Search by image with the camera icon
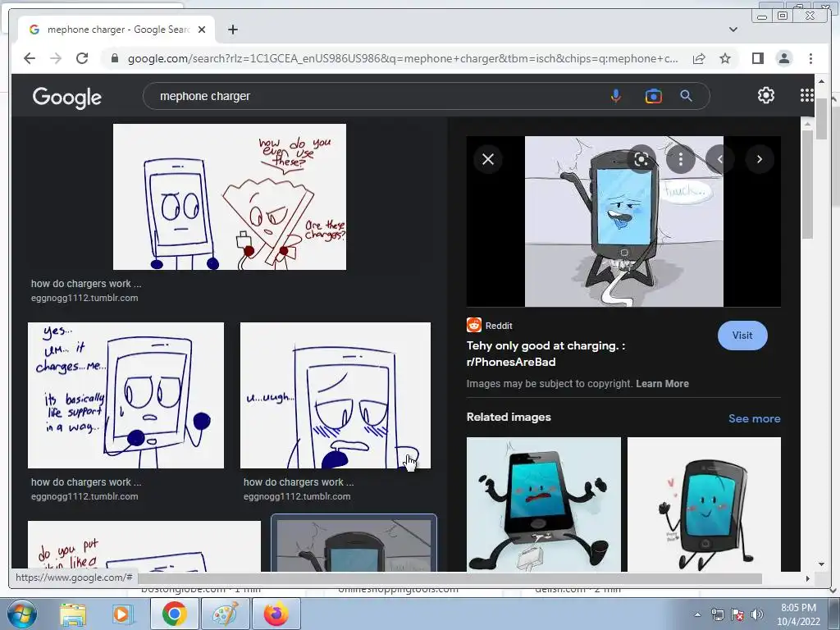Viewport: 840px width, 630px height. coord(653,97)
